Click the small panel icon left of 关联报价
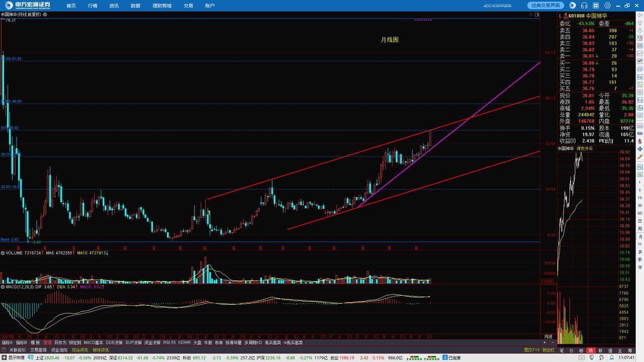Viewport: 644px width, 362px height. 4,350
